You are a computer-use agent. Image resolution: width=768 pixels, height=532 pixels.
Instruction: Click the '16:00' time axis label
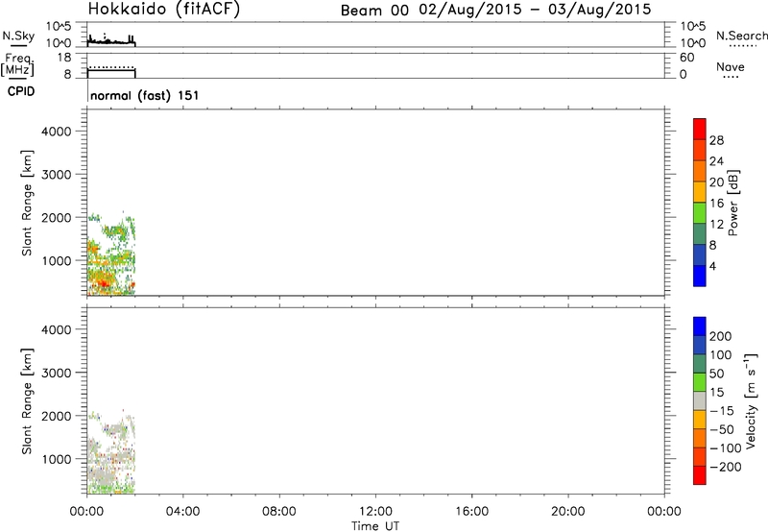point(471,512)
